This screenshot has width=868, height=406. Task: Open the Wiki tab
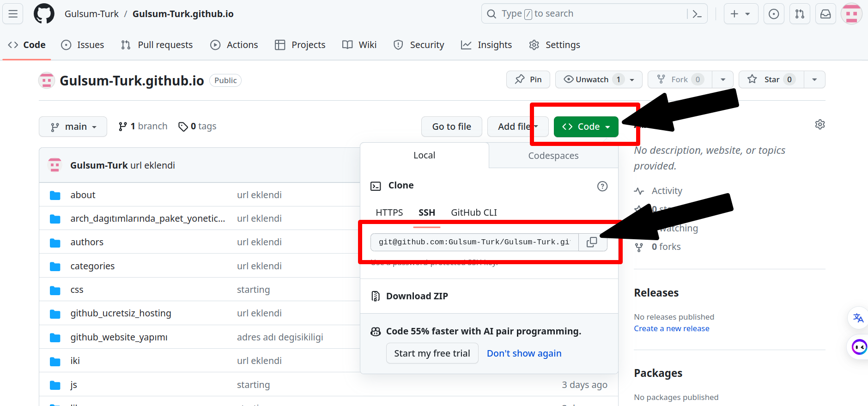(x=359, y=45)
